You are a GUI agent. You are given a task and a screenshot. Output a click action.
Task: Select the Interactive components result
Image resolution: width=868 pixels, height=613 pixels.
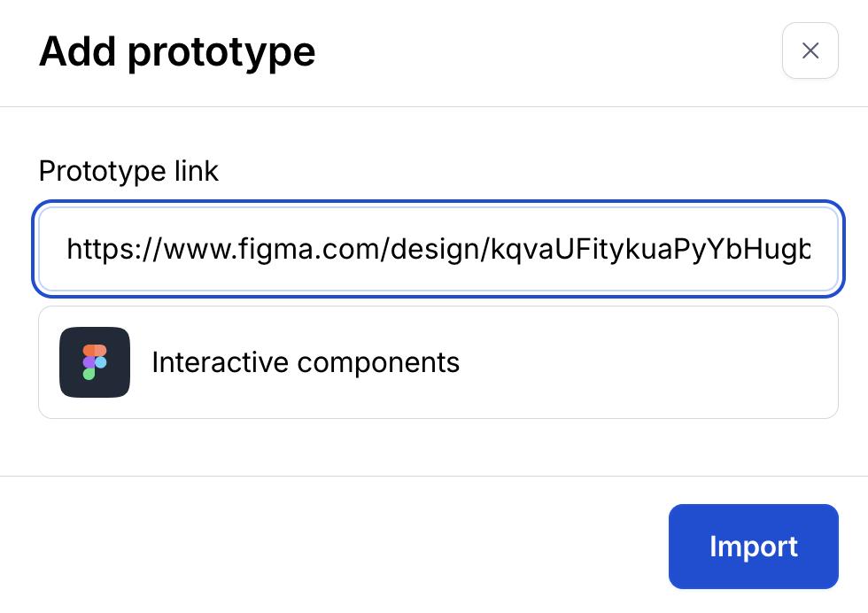tap(438, 362)
